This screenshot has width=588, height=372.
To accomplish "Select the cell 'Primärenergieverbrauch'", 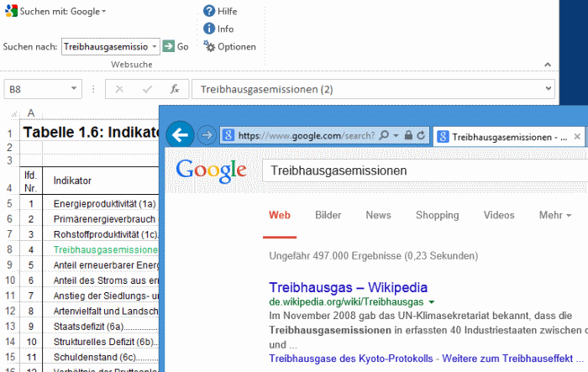I will click(104, 219).
